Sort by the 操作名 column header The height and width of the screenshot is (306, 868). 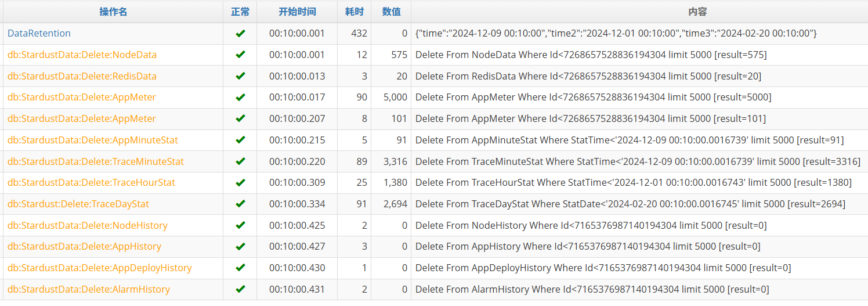113,12
